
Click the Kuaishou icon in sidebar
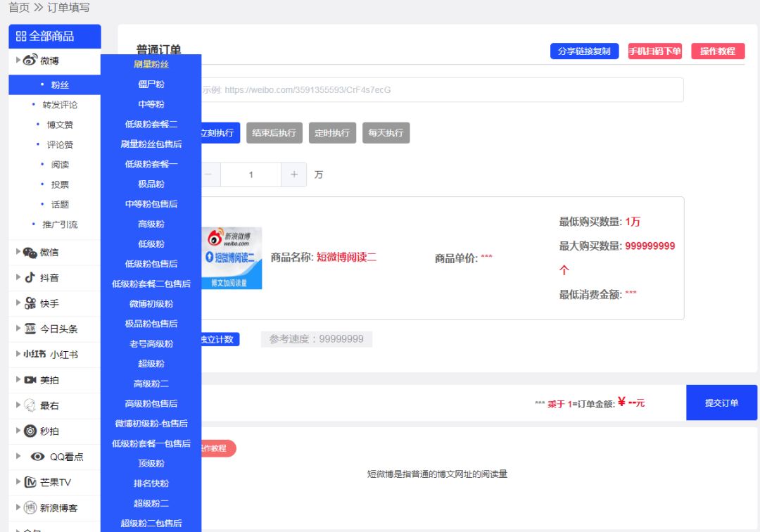[30, 303]
